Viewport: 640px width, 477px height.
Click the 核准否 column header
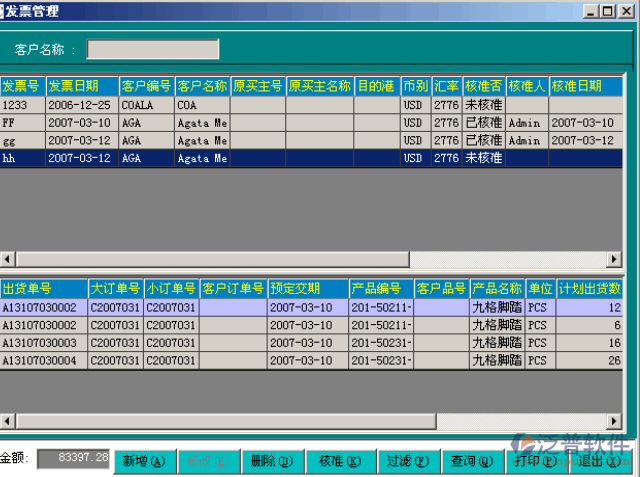coord(483,86)
